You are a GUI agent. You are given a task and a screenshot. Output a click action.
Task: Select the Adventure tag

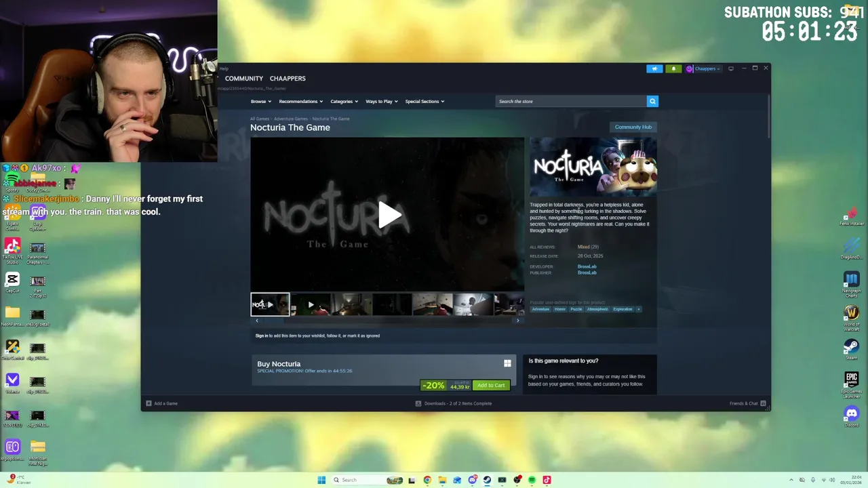coord(540,309)
